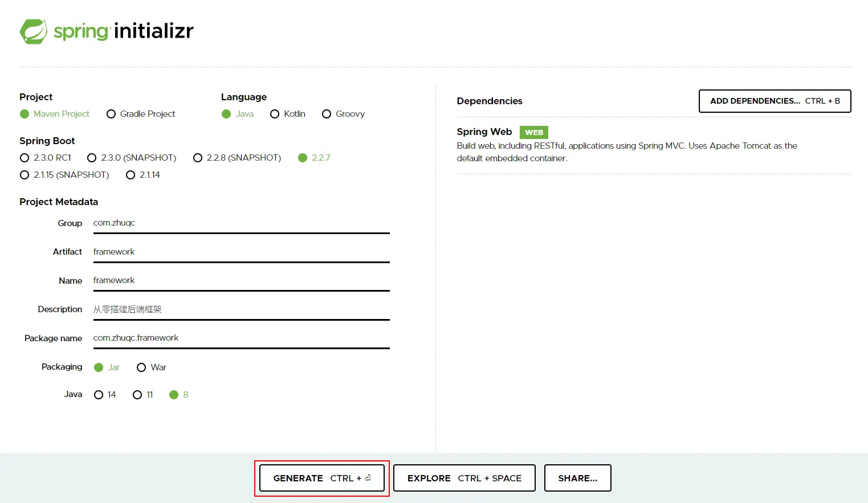Set packaging to Jar
Viewport: 868px width, 503px height.
(107, 367)
